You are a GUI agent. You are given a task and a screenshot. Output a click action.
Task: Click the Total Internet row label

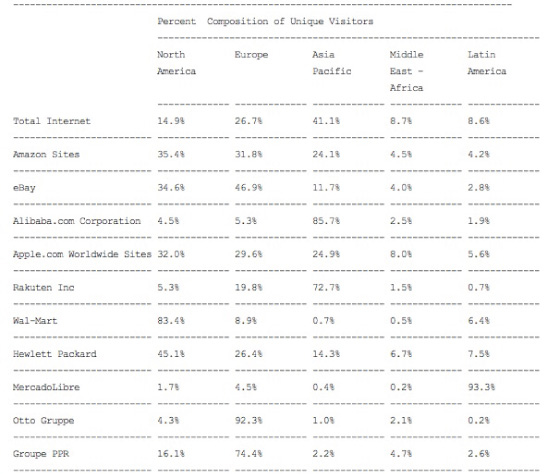click(x=52, y=121)
